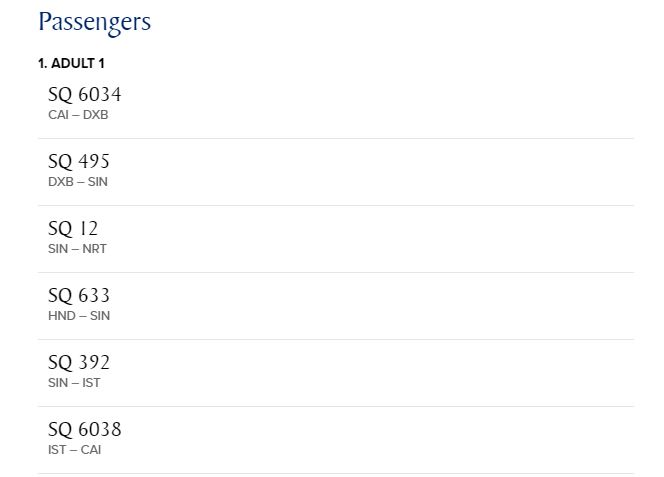Click the SIN – NRT route text
The height and width of the screenshot is (477, 664).
(x=77, y=249)
